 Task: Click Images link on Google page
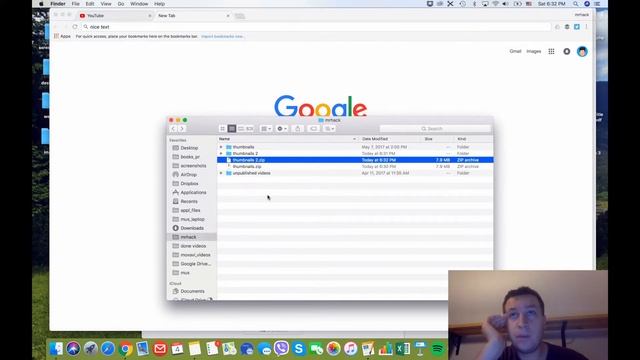coord(533,51)
